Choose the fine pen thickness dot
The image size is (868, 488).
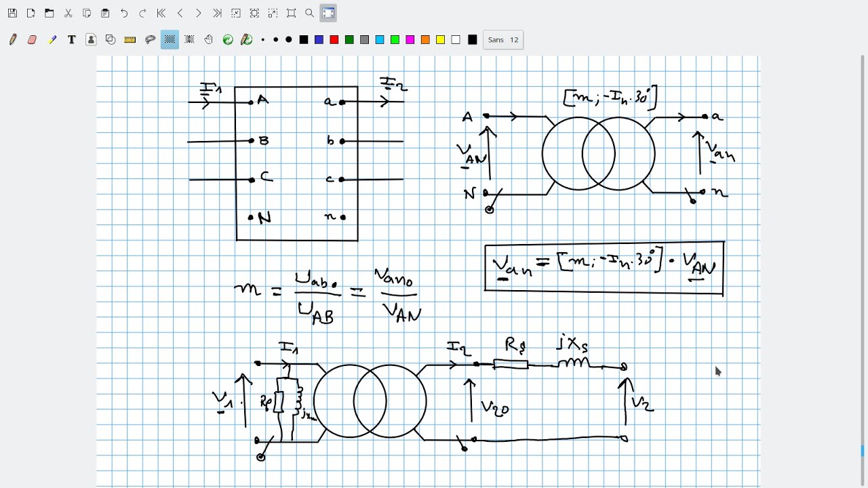point(263,40)
